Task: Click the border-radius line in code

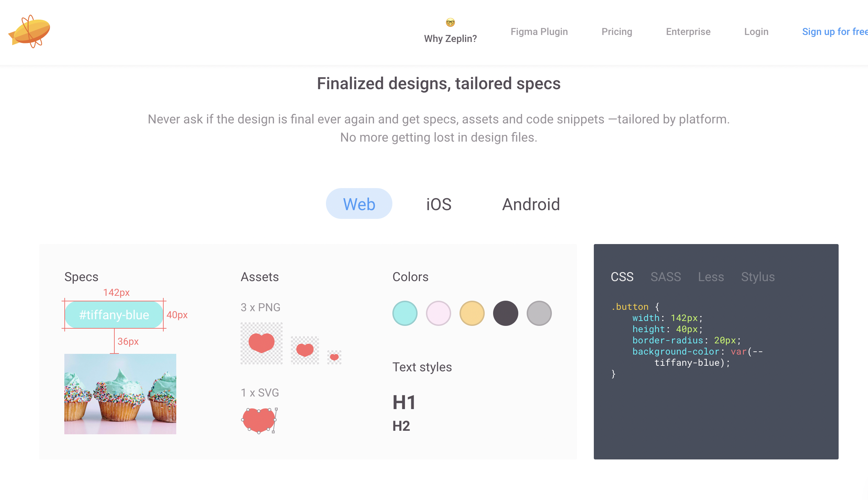Action: pos(686,340)
